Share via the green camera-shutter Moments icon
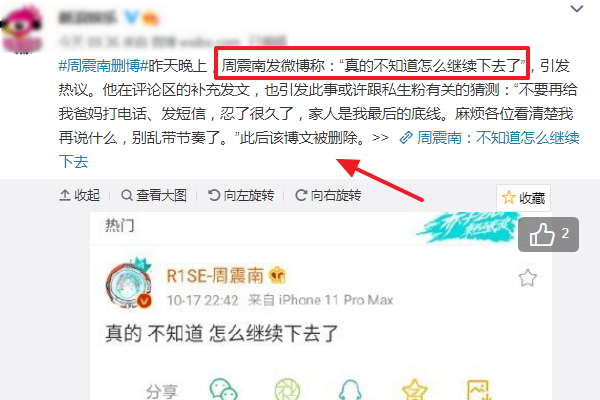This screenshot has width=600, height=400. point(287,389)
